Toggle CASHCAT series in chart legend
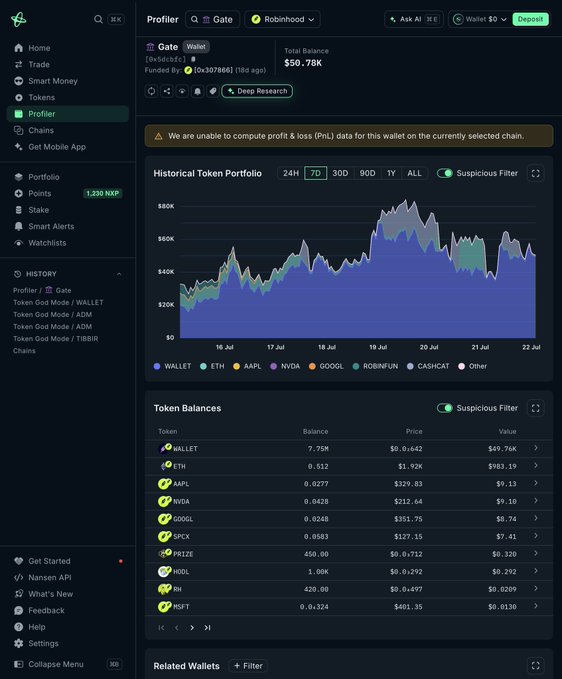The width and height of the screenshot is (562, 679). pyautogui.click(x=428, y=366)
